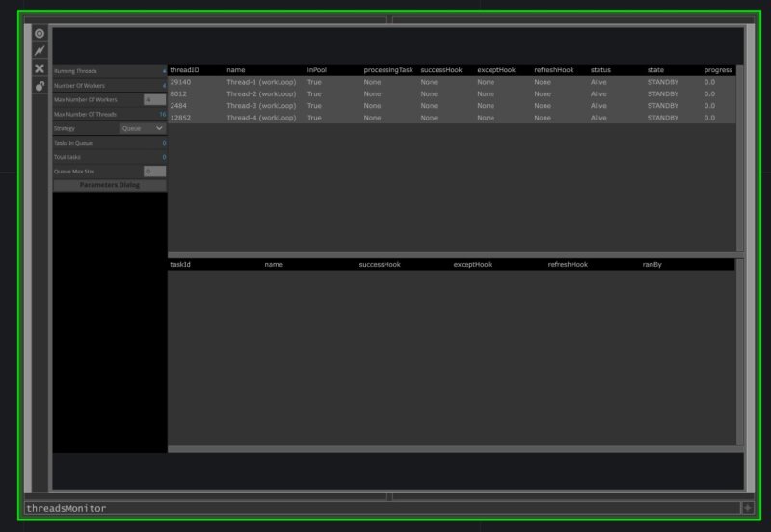Click the STANDBY state of Thread-3

(663, 106)
